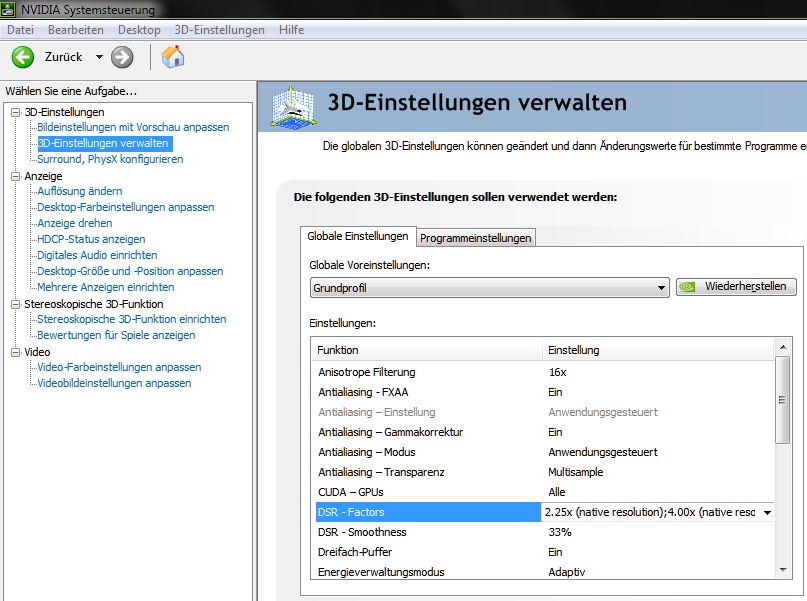Click the 3D settings header graphic

click(x=293, y=108)
